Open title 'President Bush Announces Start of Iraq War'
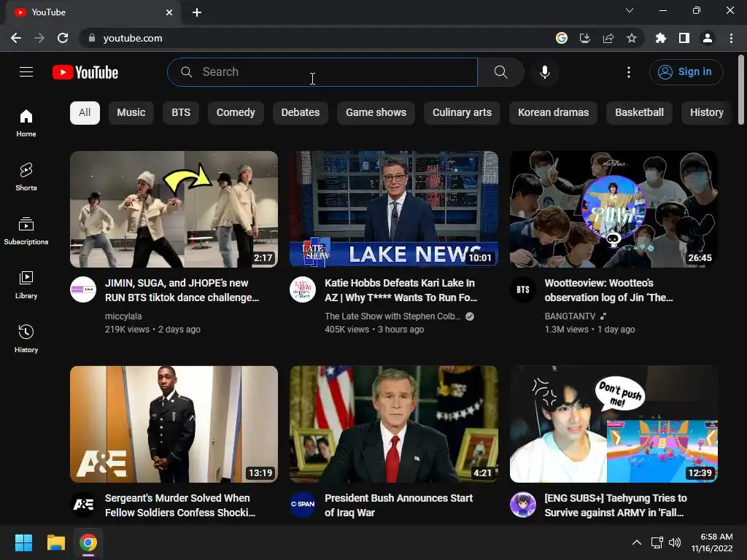Image resolution: width=747 pixels, height=560 pixels. tap(399, 505)
